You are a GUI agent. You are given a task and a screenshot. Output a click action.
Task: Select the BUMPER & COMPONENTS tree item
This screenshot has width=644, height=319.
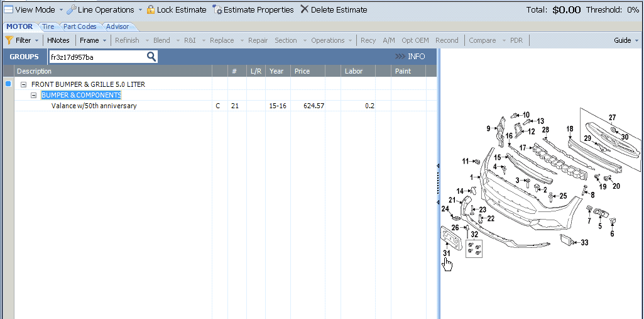[81, 95]
